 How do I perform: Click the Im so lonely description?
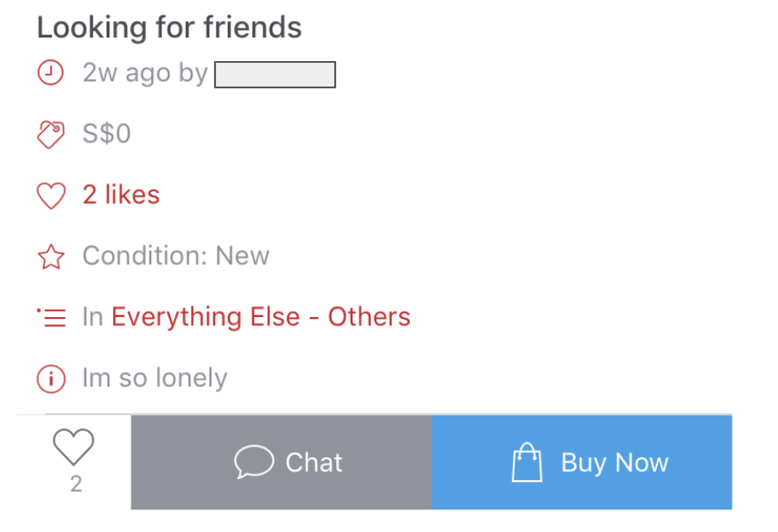(x=155, y=378)
